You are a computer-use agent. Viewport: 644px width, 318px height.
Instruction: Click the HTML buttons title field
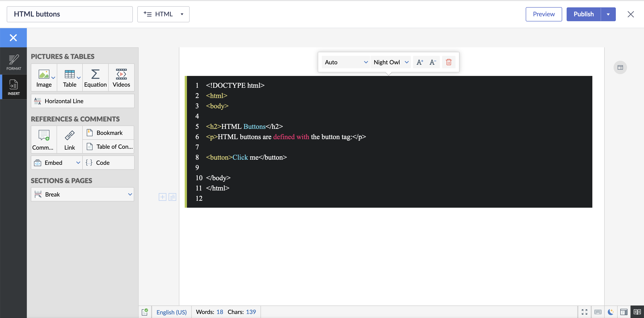click(70, 14)
